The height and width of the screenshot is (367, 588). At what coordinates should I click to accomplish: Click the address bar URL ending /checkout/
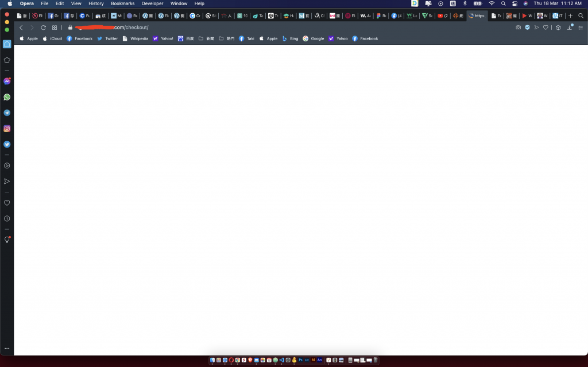pyautogui.click(x=112, y=28)
